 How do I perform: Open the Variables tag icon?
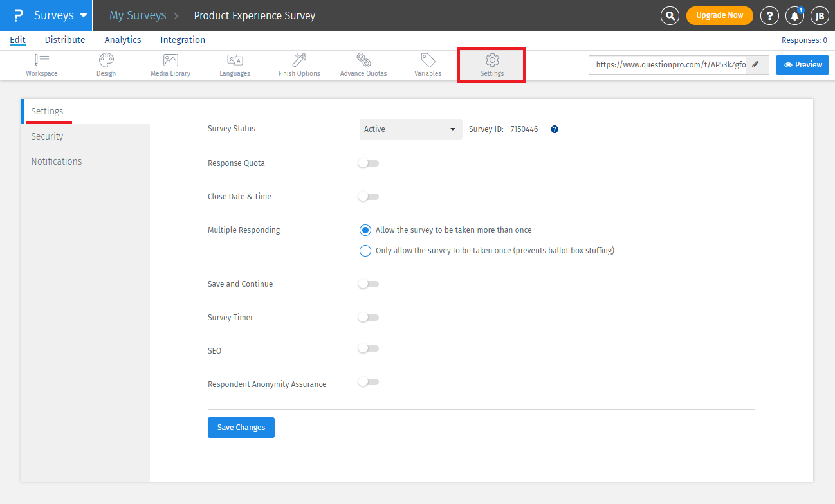click(428, 60)
